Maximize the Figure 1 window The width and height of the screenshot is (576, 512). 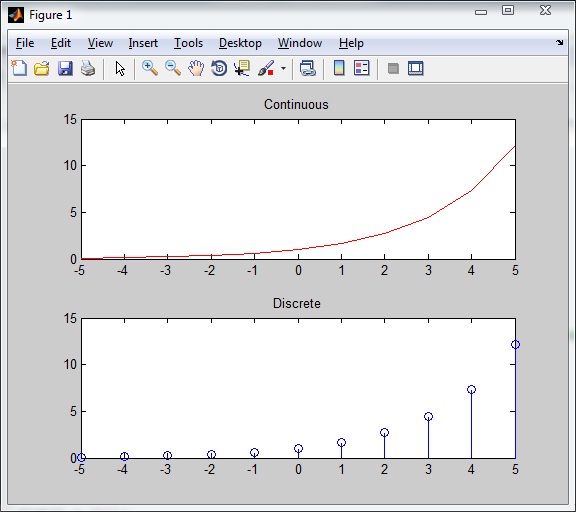point(508,10)
